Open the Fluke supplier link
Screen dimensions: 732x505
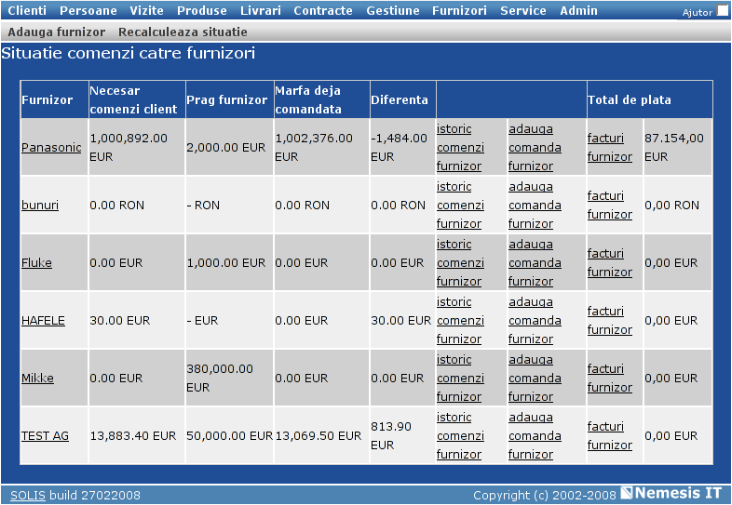point(36,263)
